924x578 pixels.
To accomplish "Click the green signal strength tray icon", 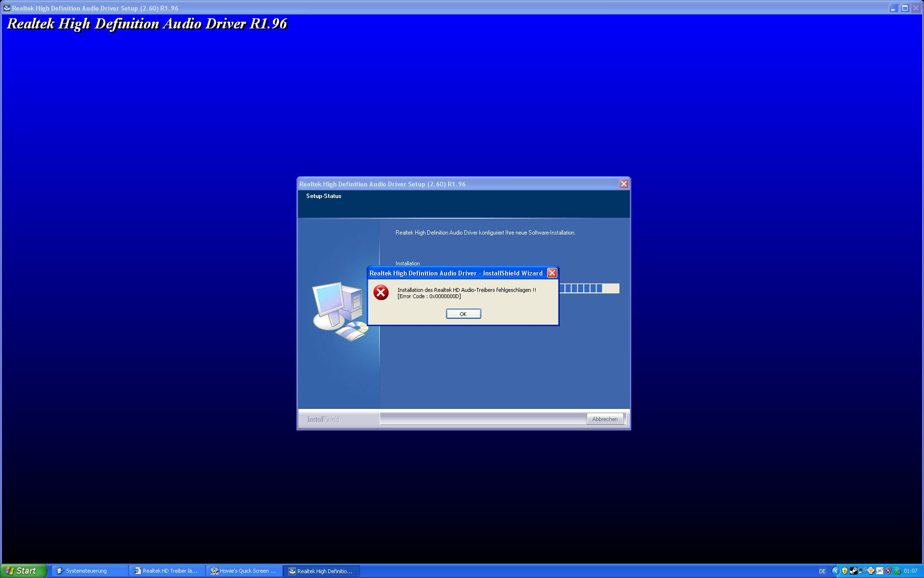I will pyautogui.click(x=897, y=571).
